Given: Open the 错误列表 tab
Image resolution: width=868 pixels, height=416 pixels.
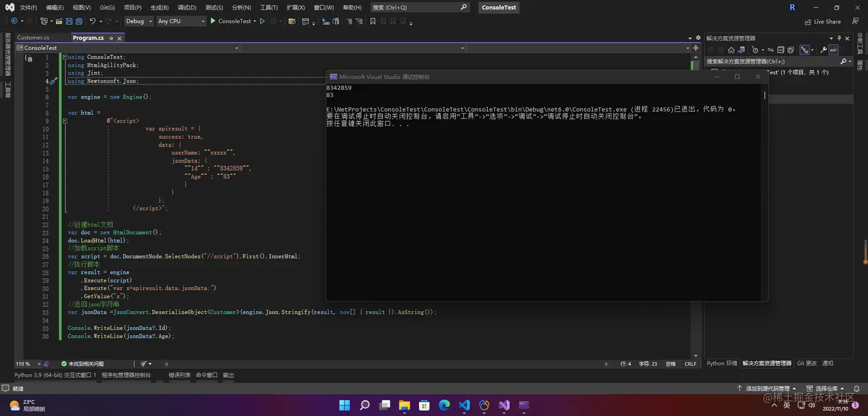Looking at the screenshot, I should coord(179,375).
